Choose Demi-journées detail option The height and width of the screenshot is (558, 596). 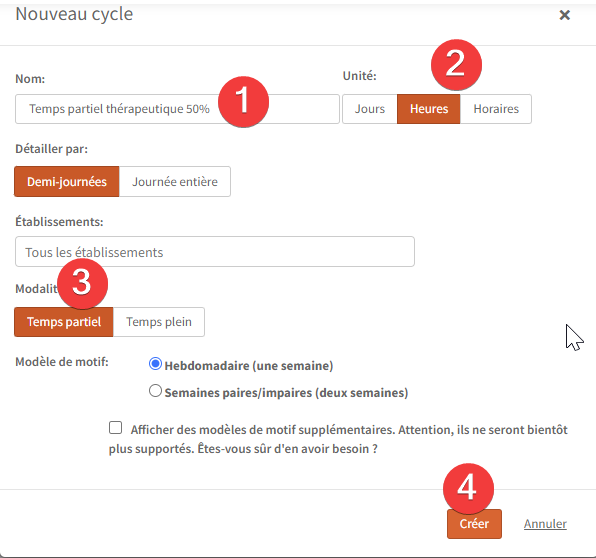[x=67, y=182]
